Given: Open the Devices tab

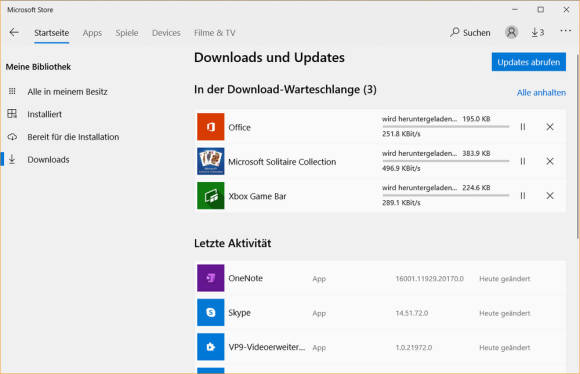Looking at the screenshot, I should 166,33.
